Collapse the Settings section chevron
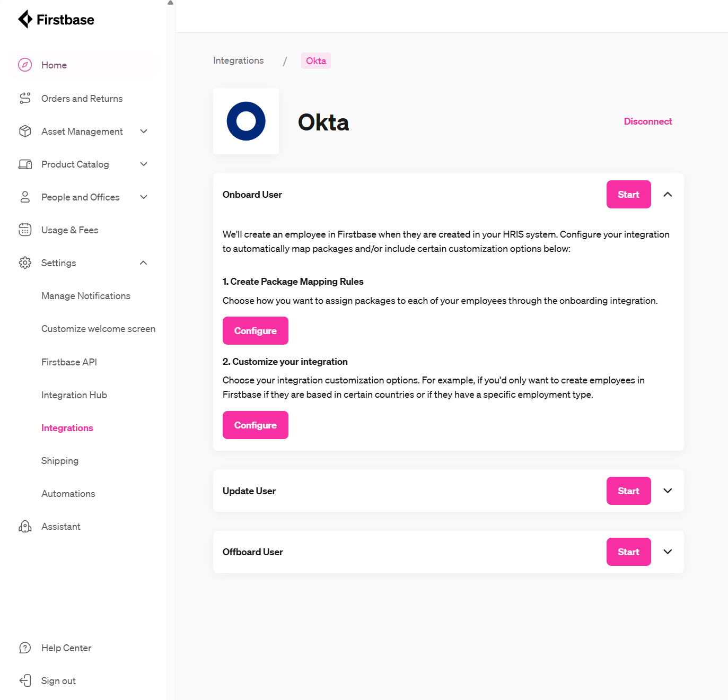Viewport: 728px width, 700px height. tap(143, 262)
